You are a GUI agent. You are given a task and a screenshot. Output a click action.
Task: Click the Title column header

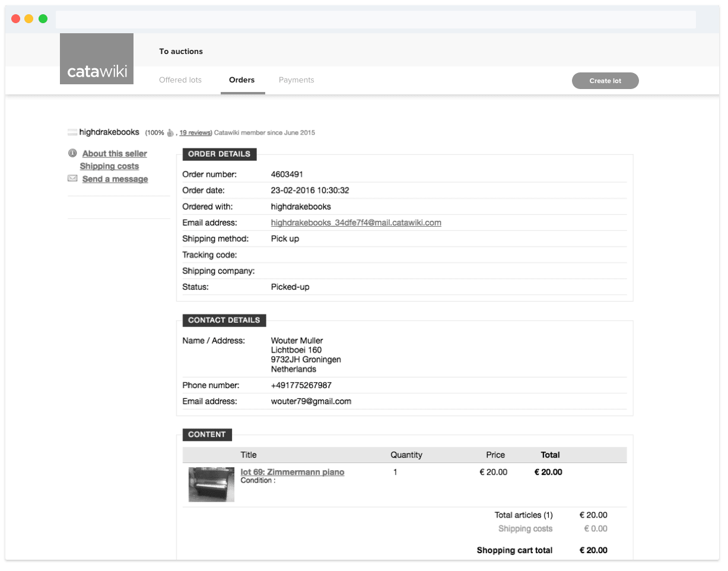249,455
